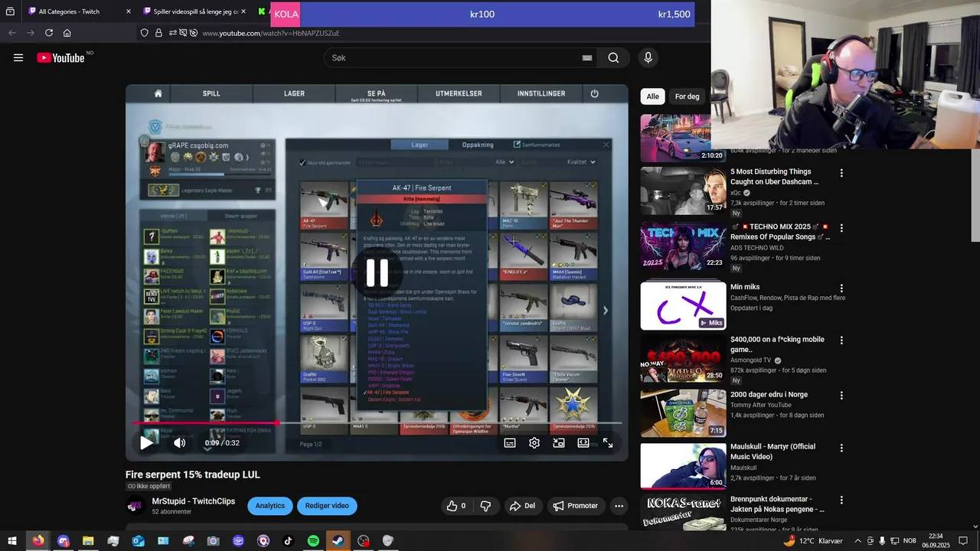The width and height of the screenshot is (980, 551).
Task: Open Windows Start menu
Action: click(12, 540)
